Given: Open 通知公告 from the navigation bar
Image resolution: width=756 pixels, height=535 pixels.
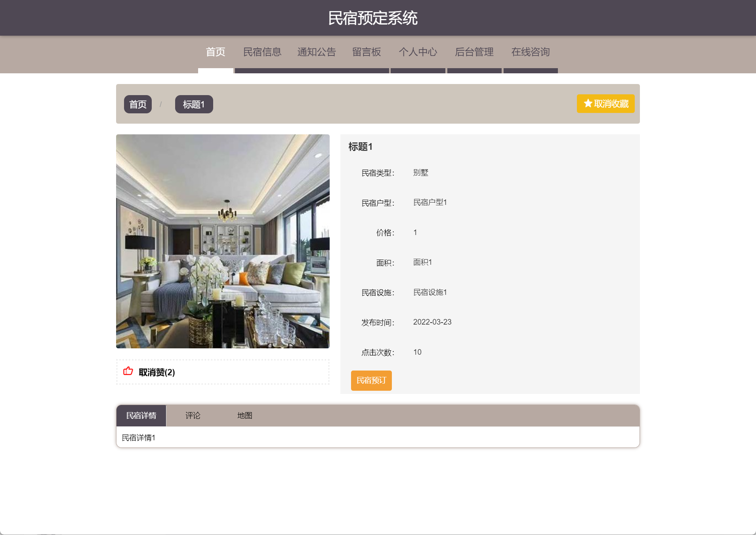Looking at the screenshot, I should pyautogui.click(x=317, y=52).
